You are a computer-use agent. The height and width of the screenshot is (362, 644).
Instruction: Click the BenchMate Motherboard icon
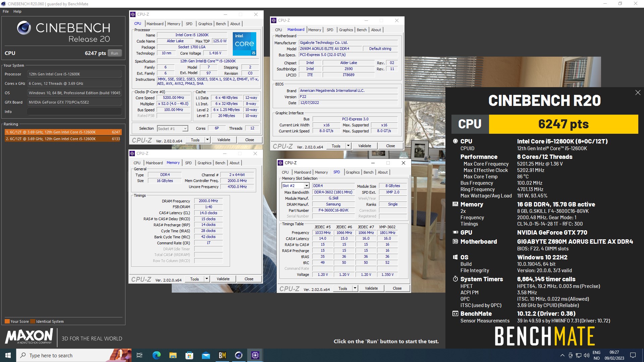455,241
